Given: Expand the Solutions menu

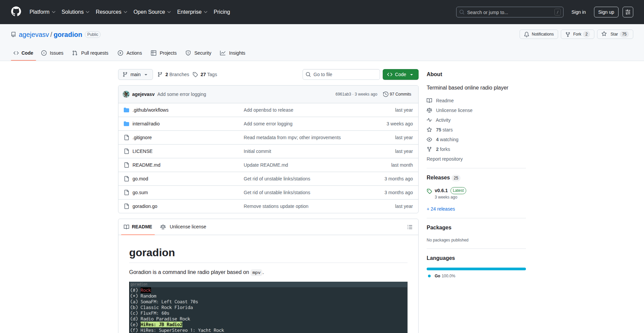Looking at the screenshot, I should [75, 12].
